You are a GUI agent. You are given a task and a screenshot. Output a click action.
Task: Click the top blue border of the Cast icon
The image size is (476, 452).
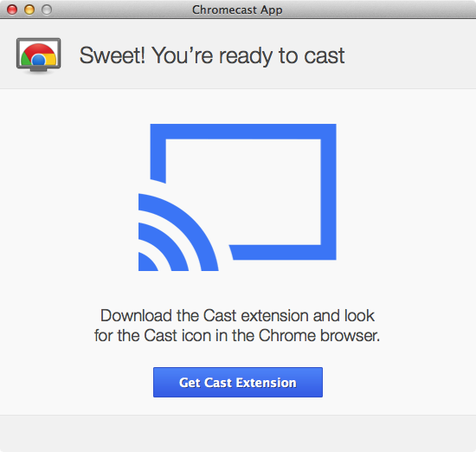click(x=243, y=132)
